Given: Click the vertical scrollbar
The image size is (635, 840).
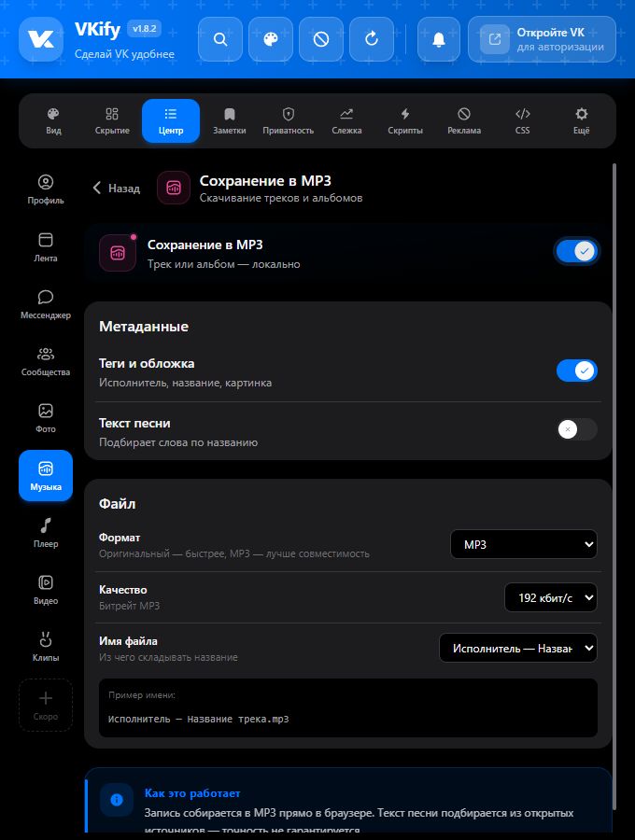Looking at the screenshot, I should pyautogui.click(x=614, y=486).
